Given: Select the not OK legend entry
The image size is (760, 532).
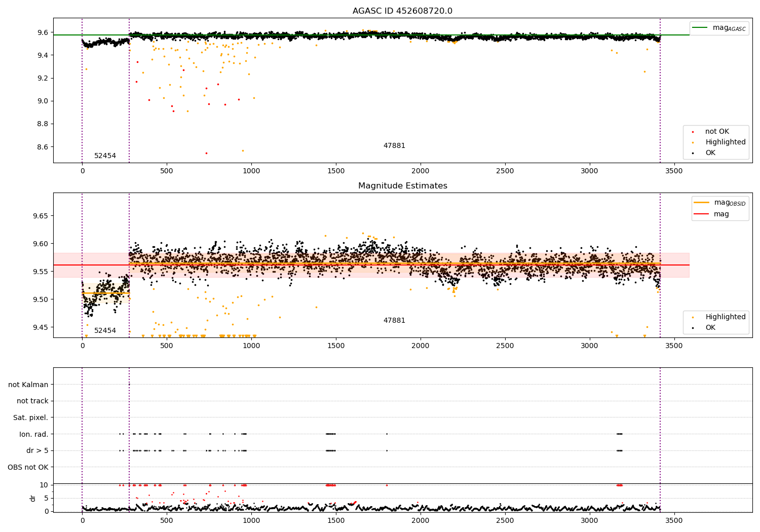Looking at the screenshot, I should click(717, 132).
